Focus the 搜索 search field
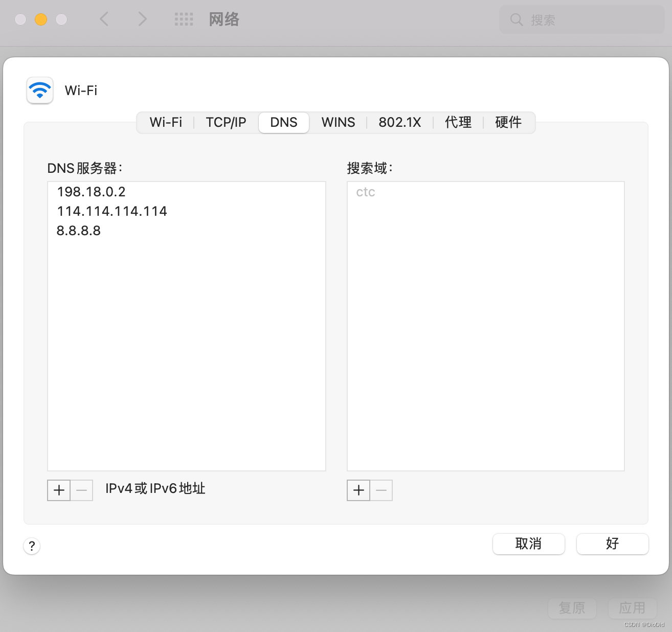 click(582, 20)
